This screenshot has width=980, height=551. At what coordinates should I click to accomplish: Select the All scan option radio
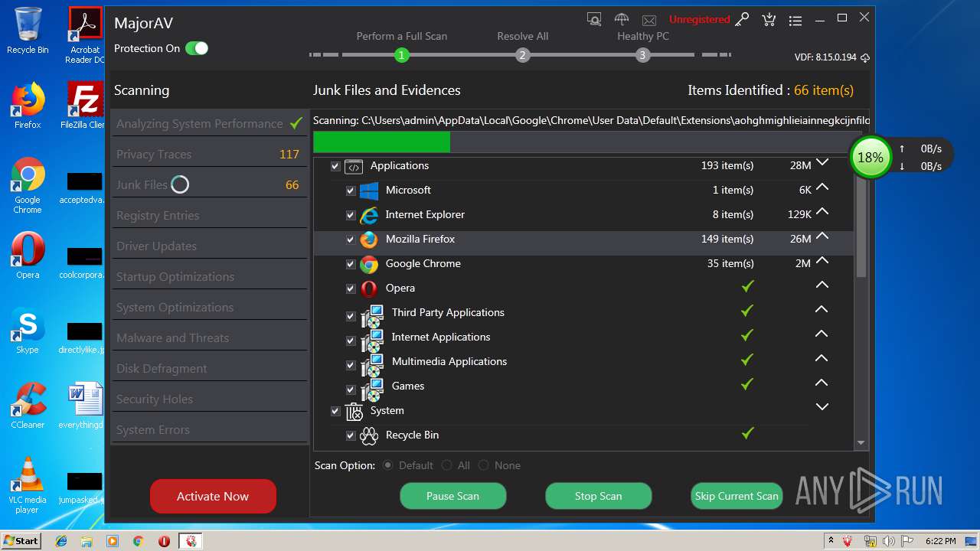click(x=447, y=465)
